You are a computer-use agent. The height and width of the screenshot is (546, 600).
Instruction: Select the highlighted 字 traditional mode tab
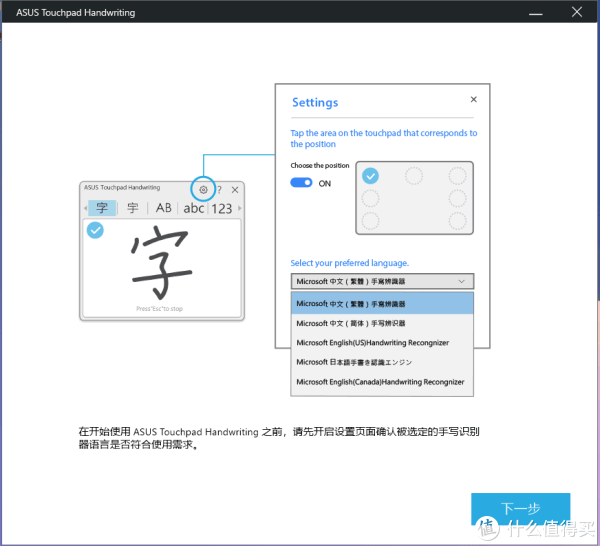(102, 208)
